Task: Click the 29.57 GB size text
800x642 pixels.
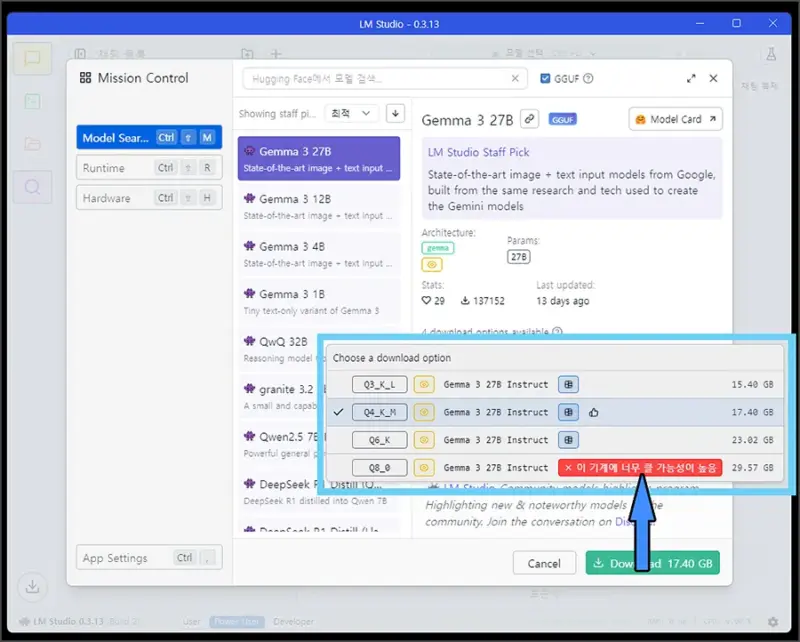Action: [x=752, y=467]
